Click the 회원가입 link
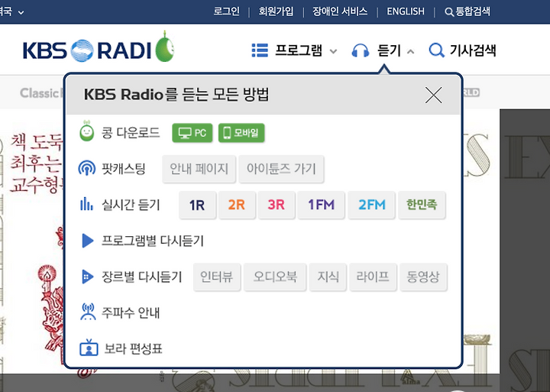The image size is (550, 392). point(276,11)
